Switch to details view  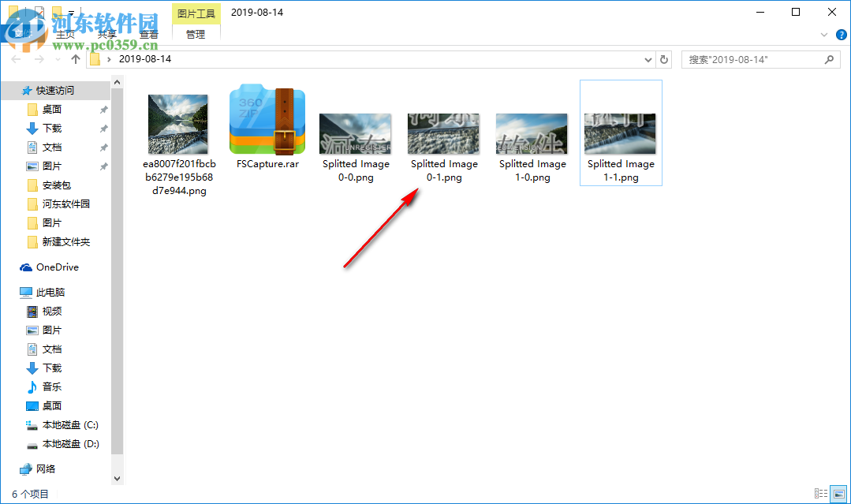coord(821,494)
